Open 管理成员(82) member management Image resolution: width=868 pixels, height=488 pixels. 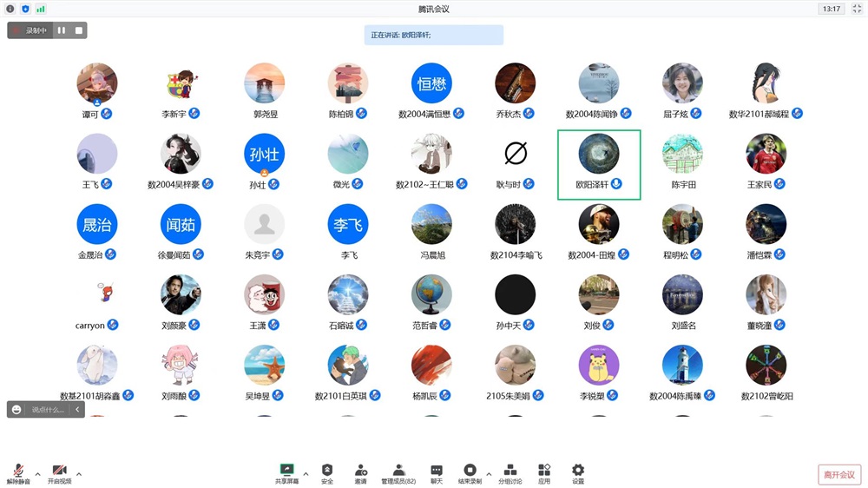(398, 472)
